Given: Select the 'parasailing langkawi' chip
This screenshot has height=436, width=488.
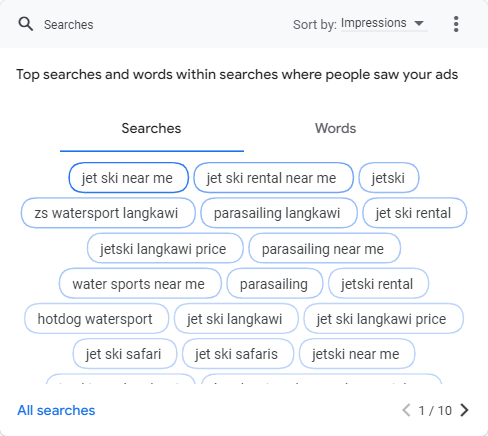Looking at the screenshot, I should pos(279,213).
